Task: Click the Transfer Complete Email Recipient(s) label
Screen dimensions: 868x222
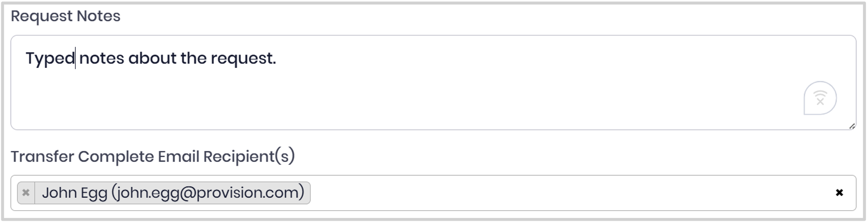Action: coord(153,157)
